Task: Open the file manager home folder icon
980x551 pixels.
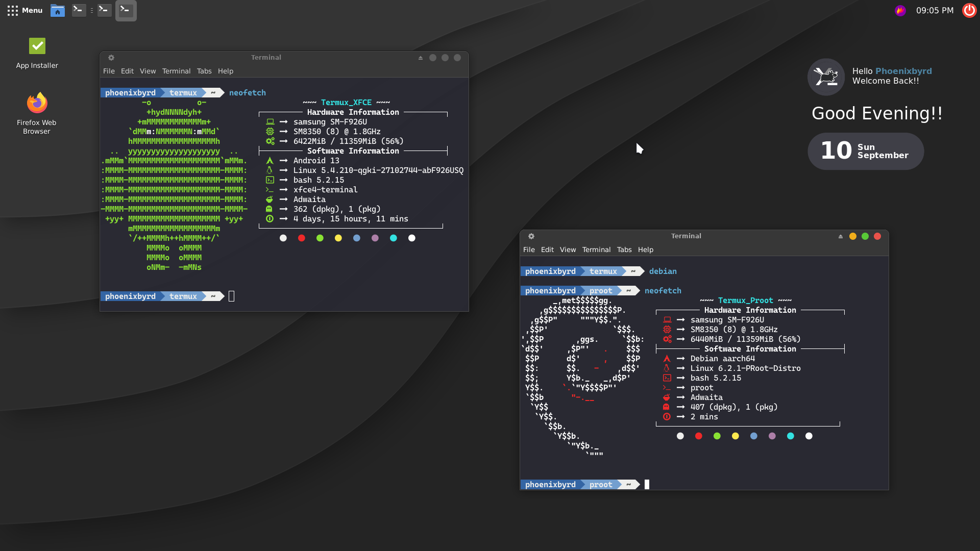Action: (x=58, y=10)
